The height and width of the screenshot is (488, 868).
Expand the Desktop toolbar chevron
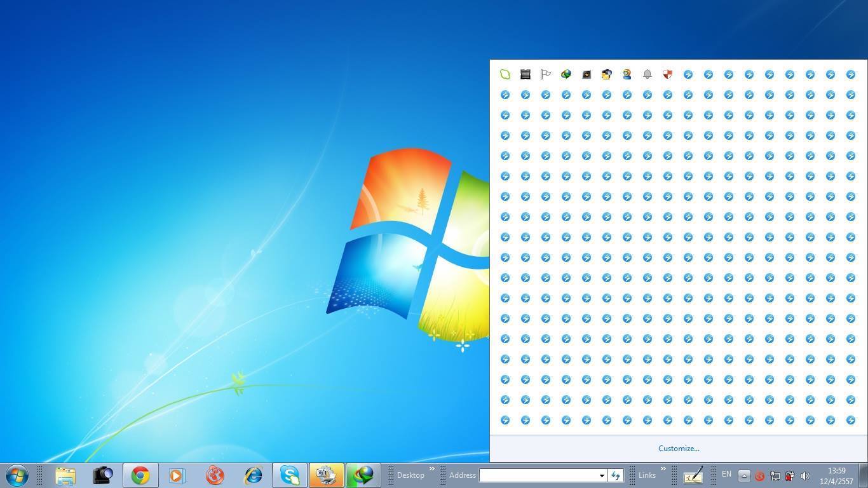432,470
